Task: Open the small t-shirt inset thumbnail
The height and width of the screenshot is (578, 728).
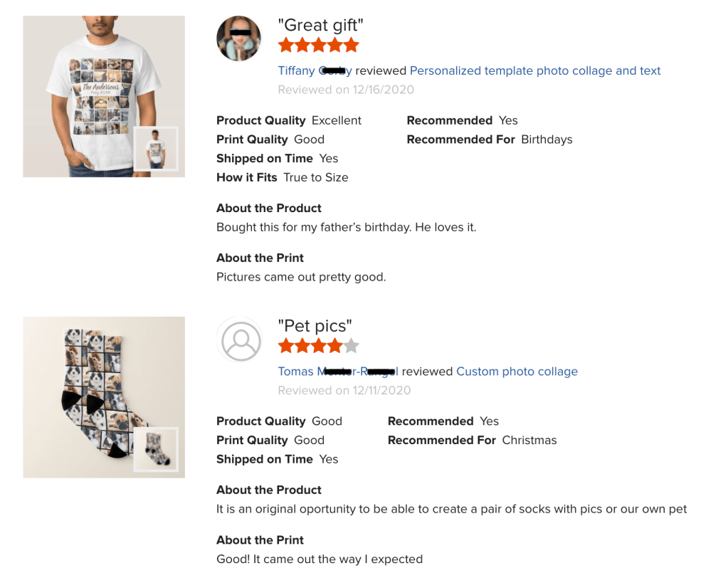Action: pyautogui.click(x=156, y=149)
